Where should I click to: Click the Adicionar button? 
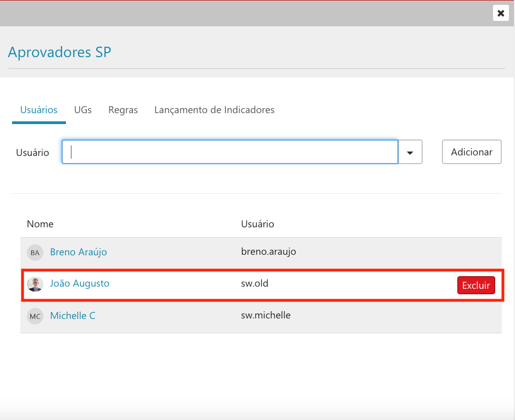(x=472, y=152)
